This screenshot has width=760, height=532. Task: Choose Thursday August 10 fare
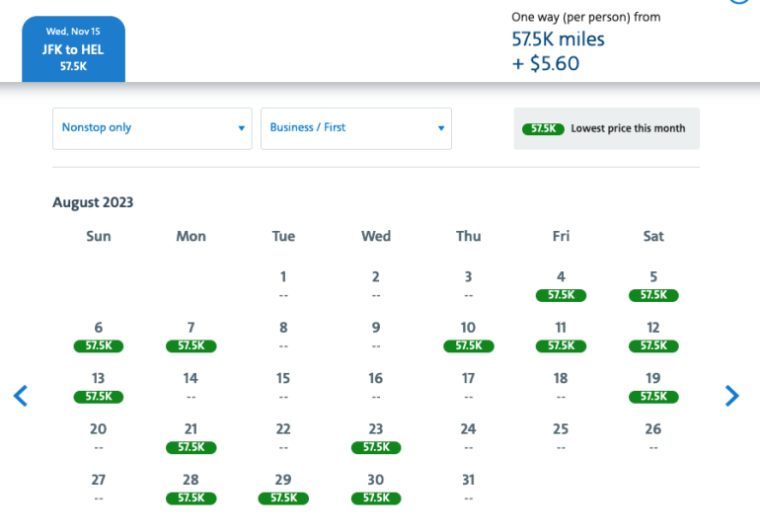[x=468, y=337]
